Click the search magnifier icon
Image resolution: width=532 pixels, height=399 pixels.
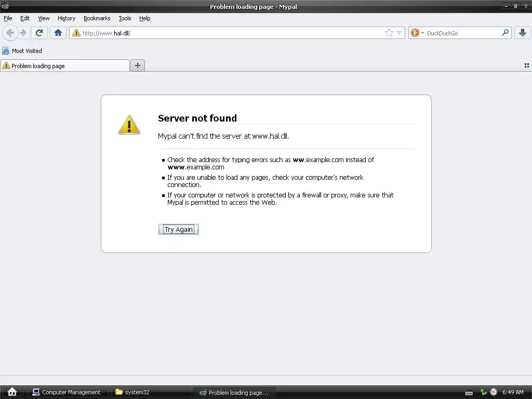[x=505, y=33]
